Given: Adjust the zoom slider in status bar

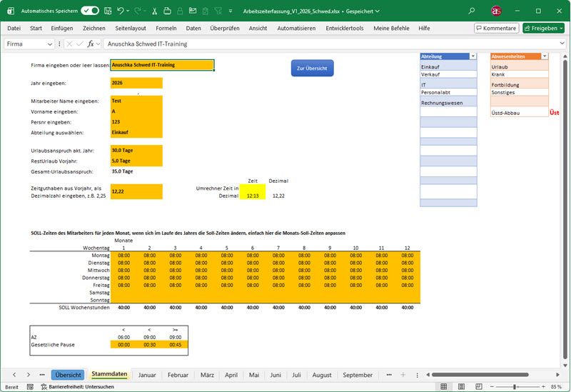Looking at the screenshot, I should (x=515, y=386).
